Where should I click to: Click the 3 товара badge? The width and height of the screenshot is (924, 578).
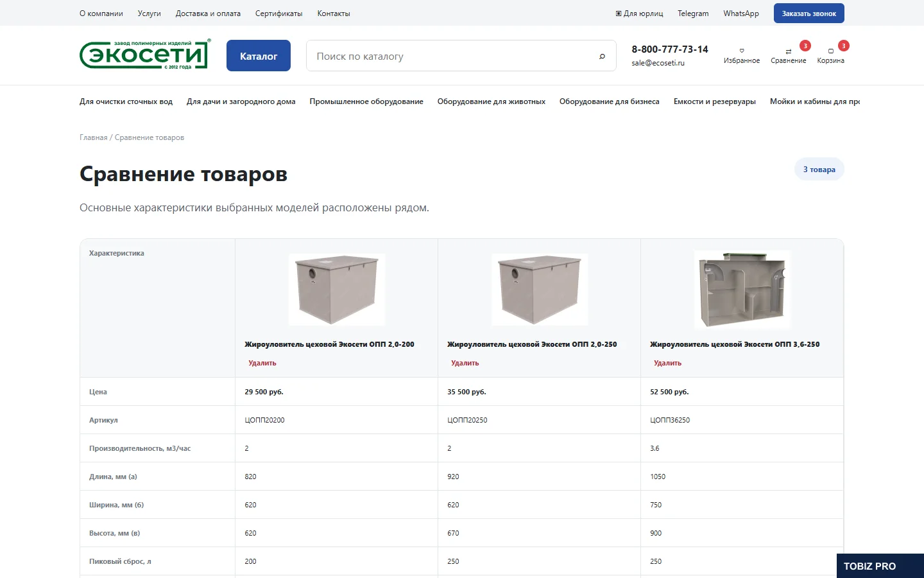pyautogui.click(x=819, y=170)
